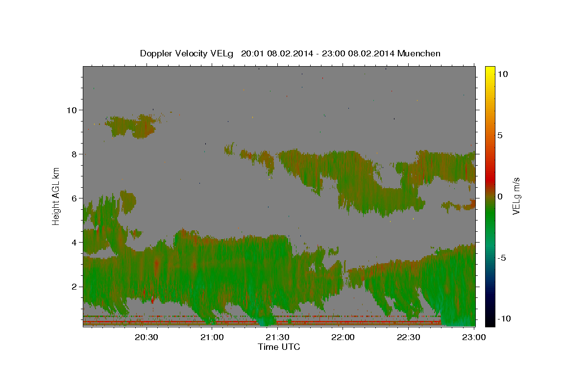The width and height of the screenshot is (588, 392).
Task: Click the height tick label 8
Action: click(73, 154)
